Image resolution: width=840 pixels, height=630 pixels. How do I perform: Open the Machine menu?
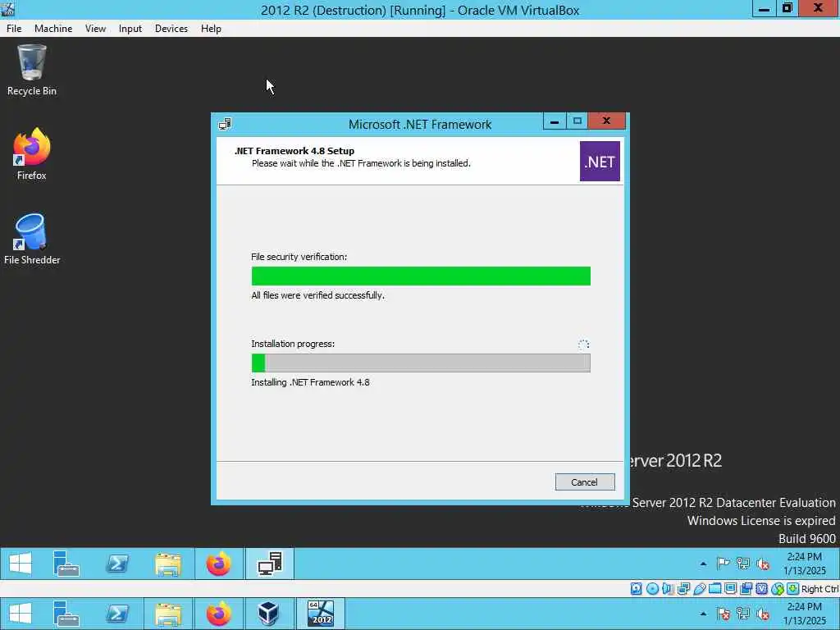53,29
